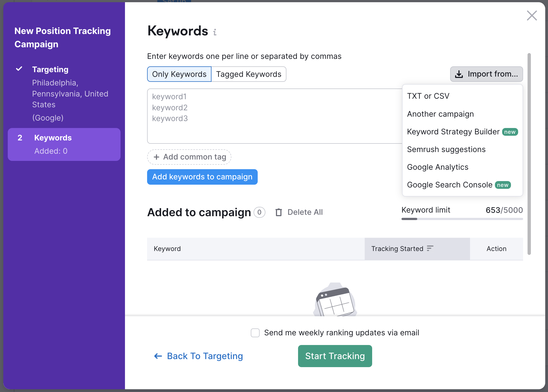The image size is (548, 392).
Task: Click the Keyword limit progress bar
Action: coord(462,219)
